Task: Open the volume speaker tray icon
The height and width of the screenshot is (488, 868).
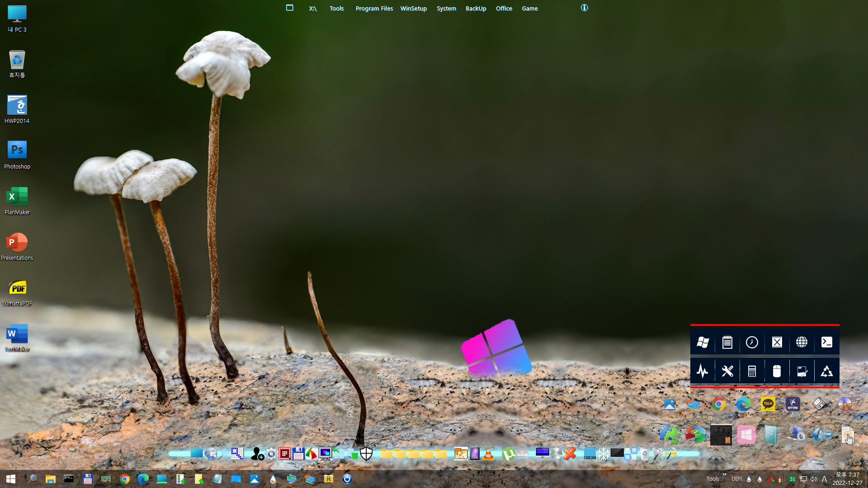Action: [x=814, y=479]
